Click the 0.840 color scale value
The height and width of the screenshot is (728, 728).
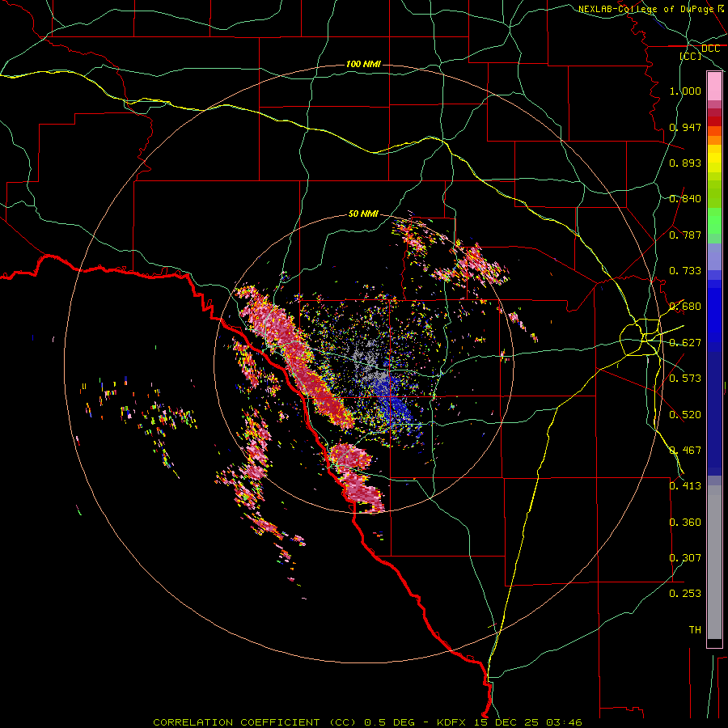click(685, 199)
